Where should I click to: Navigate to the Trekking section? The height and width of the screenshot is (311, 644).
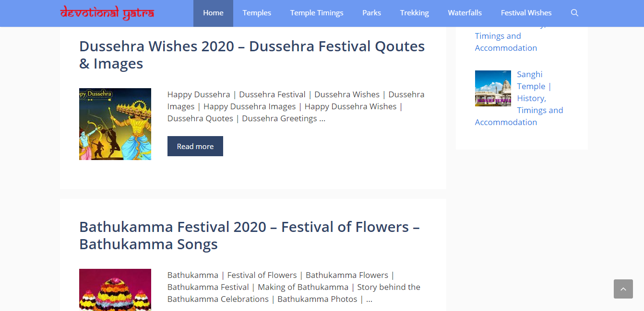pos(414,13)
